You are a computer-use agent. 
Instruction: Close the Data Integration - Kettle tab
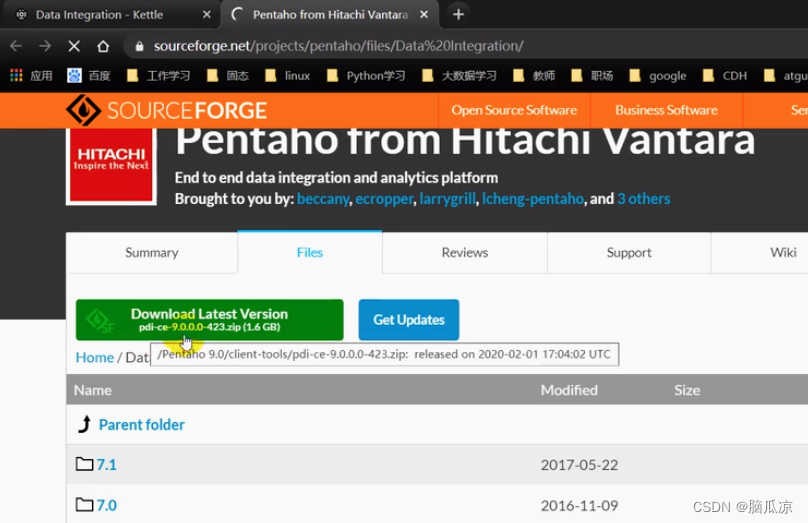207,14
